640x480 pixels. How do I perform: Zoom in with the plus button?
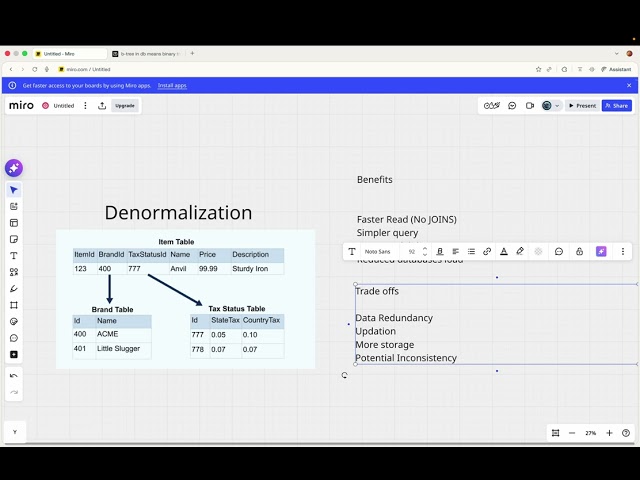[x=609, y=433]
